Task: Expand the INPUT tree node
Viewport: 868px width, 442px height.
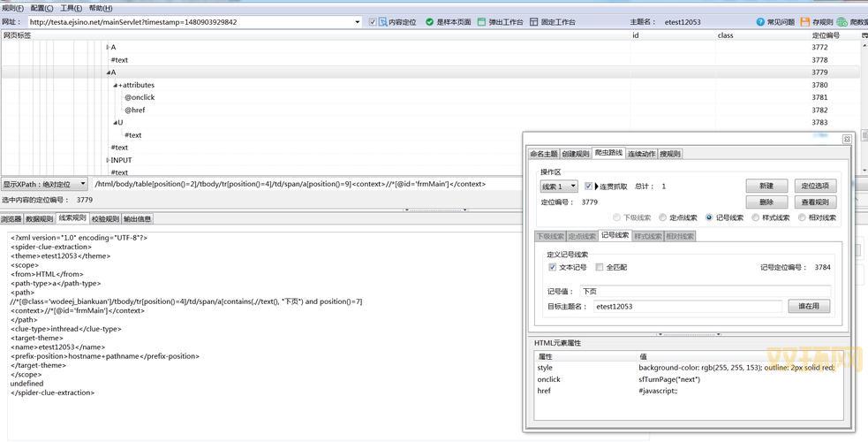Action: tap(108, 160)
